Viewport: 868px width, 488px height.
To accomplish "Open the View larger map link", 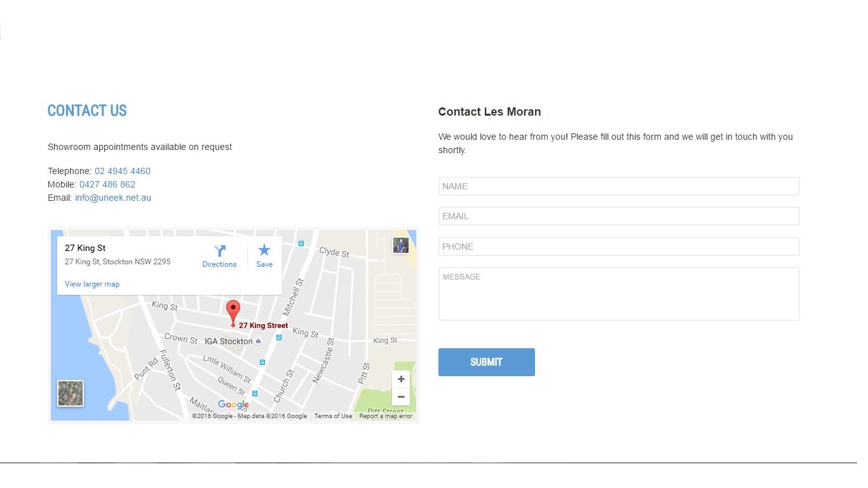I will [92, 284].
